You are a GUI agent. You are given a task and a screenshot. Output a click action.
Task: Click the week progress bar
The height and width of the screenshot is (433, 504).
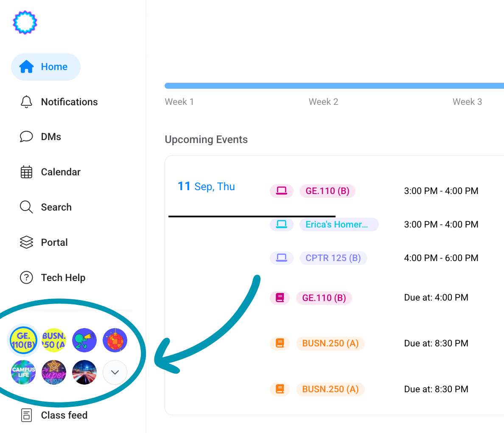click(x=334, y=86)
